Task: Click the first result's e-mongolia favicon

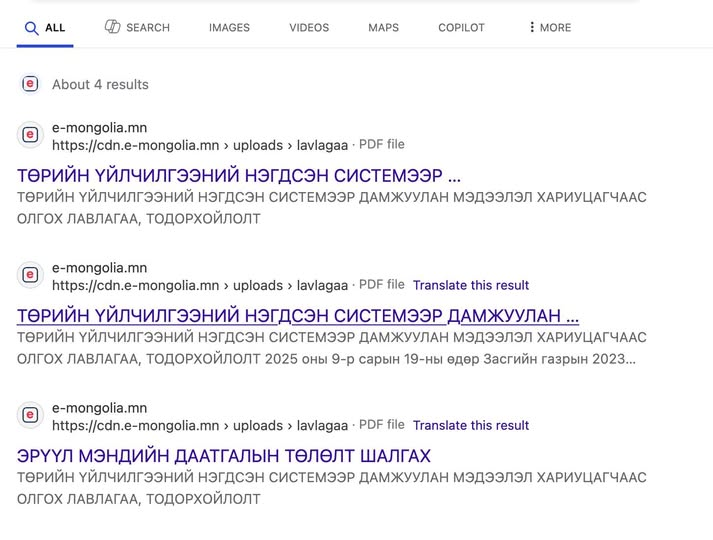Action: point(30,135)
